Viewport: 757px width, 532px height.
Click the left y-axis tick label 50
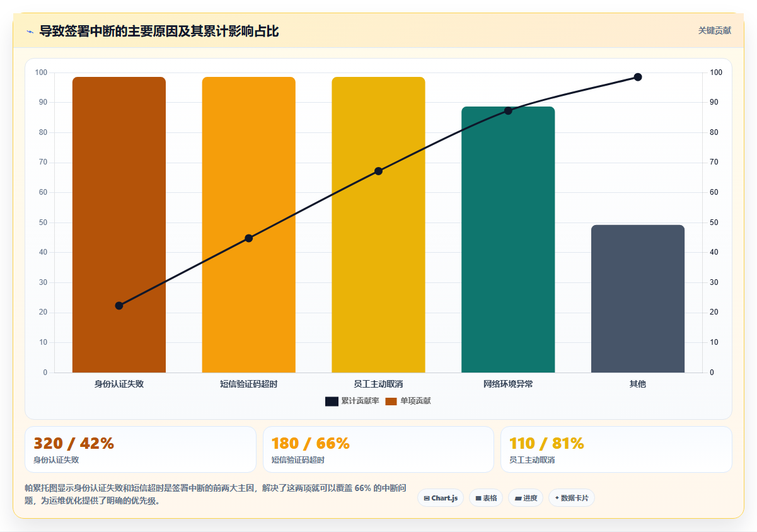point(43,223)
